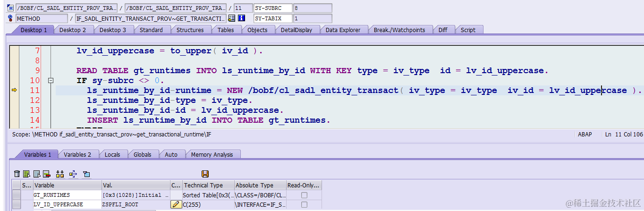Open the Data Explorer tab

point(343,30)
